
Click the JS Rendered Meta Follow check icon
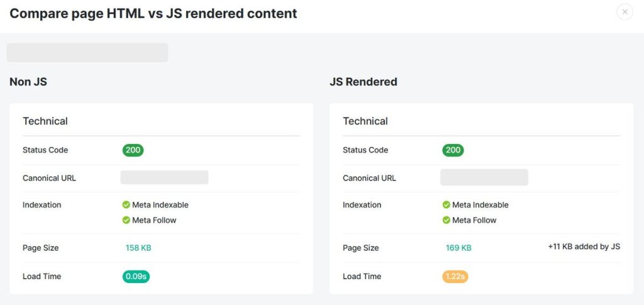447,220
